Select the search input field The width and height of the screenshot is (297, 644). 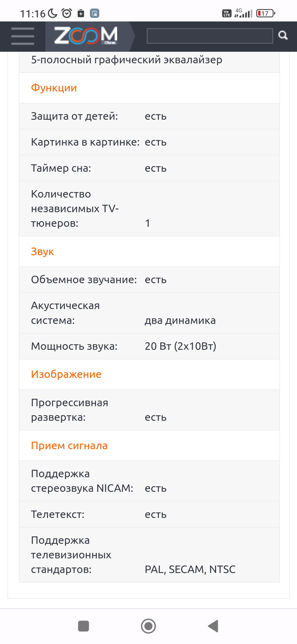click(x=209, y=36)
